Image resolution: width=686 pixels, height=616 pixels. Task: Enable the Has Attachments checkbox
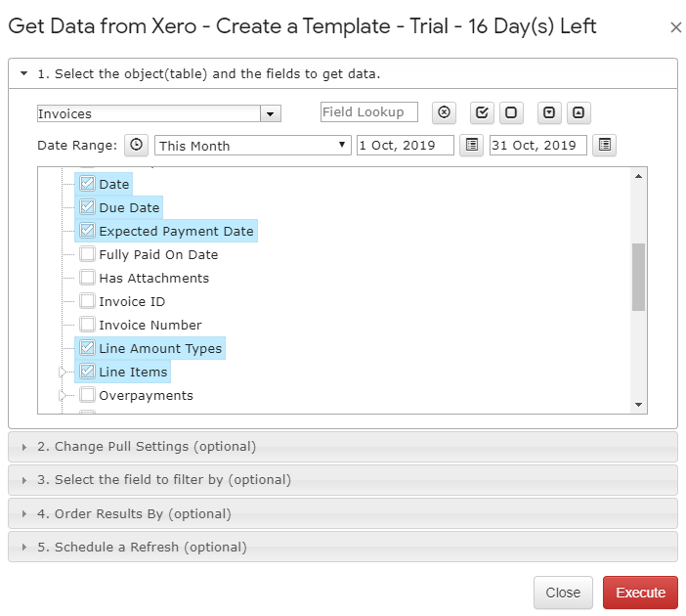tap(88, 278)
